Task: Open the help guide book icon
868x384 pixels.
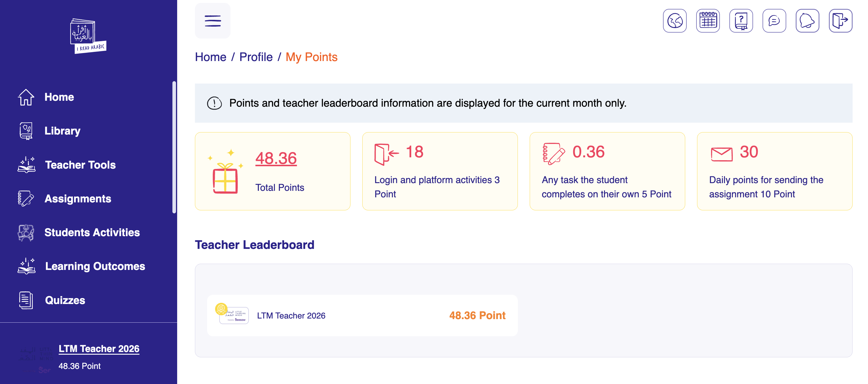Action: pos(741,21)
